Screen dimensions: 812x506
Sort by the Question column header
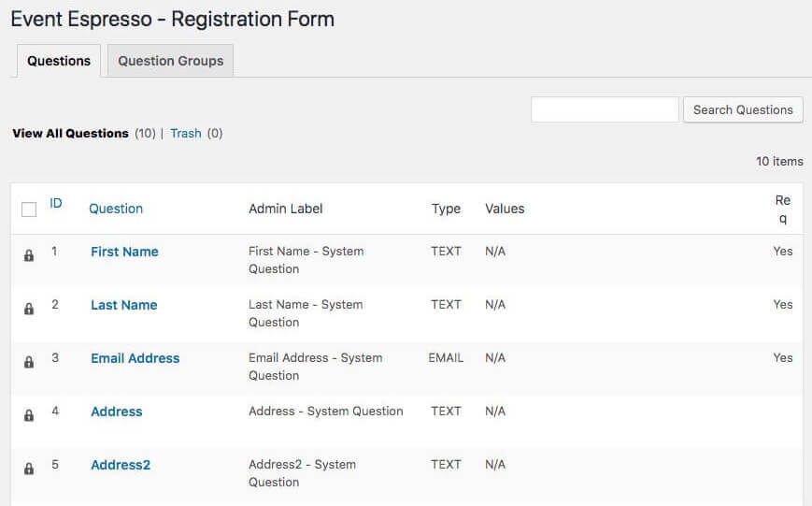coord(116,209)
